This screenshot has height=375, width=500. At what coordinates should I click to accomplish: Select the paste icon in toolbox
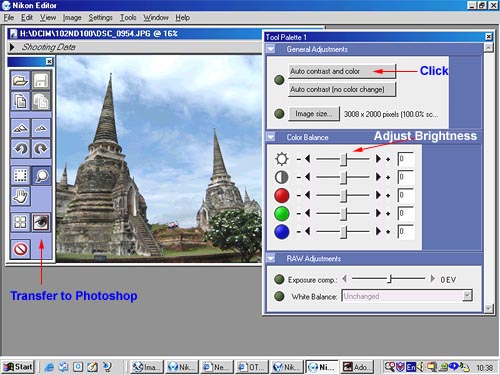(x=41, y=101)
